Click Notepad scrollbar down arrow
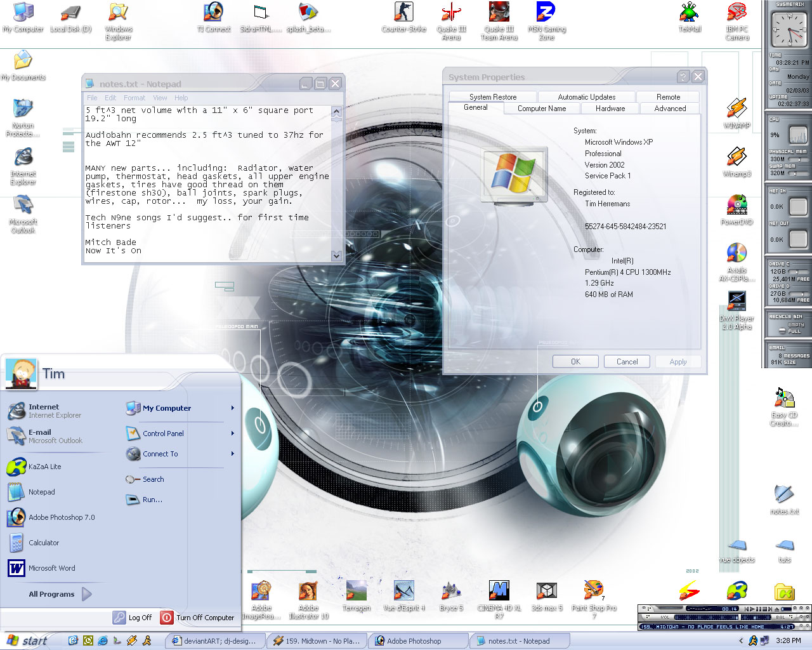 pyautogui.click(x=336, y=255)
